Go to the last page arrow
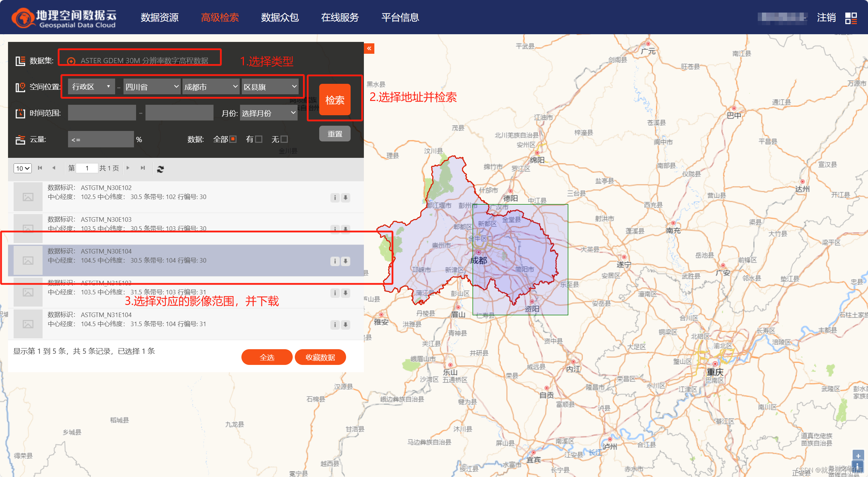This screenshot has width=868, height=477. point(143,168)
